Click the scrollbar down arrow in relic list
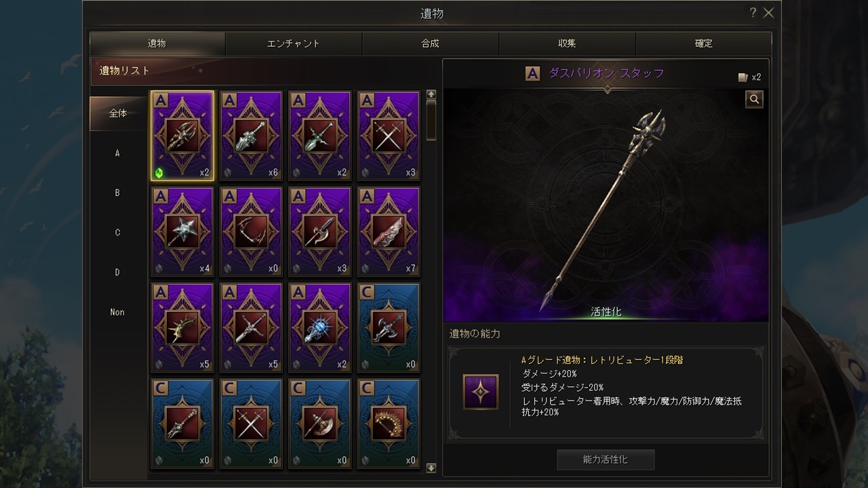This screenshot has width=868, height=488. (x=431, y=468)
